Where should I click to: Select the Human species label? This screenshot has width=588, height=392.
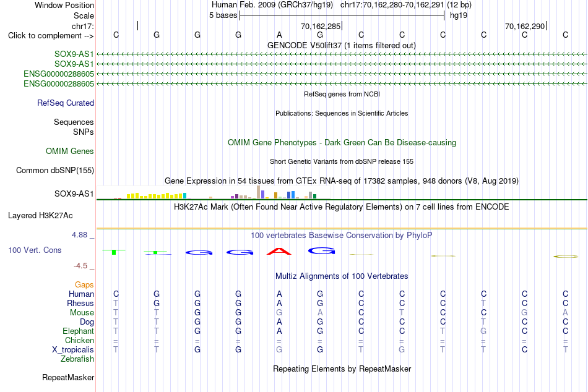point(81,294)
